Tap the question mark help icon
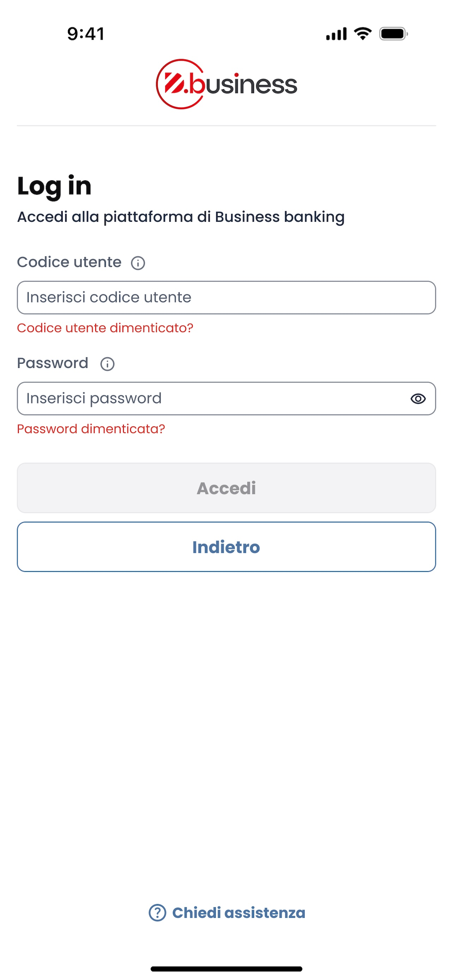453x980 pixels. 157,913
